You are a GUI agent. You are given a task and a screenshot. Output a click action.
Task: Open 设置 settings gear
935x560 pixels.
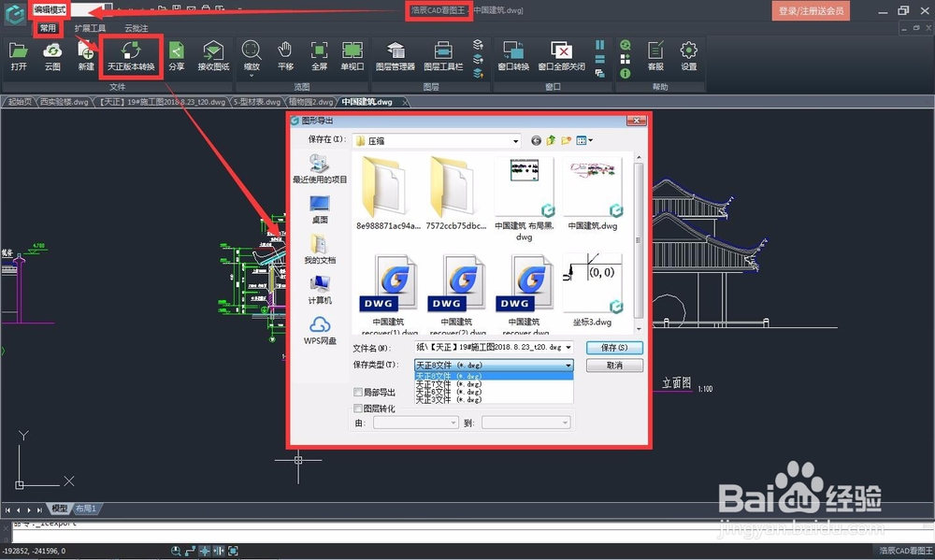tap(689, 57)
